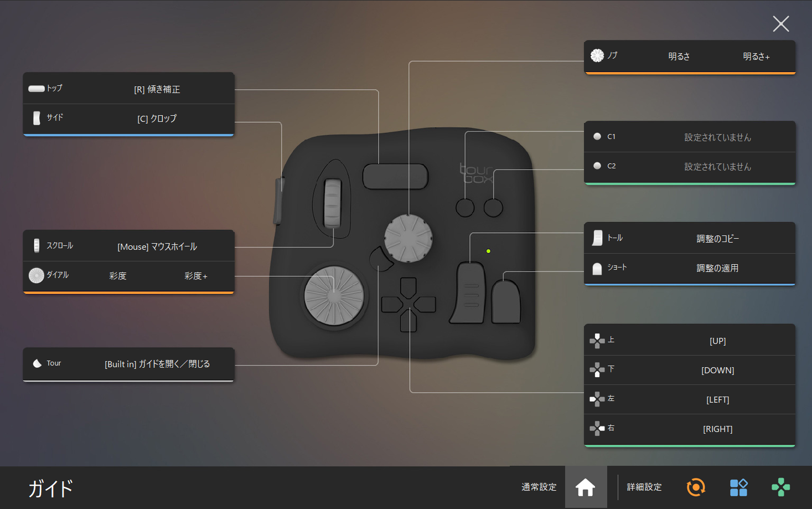The width and height of the screenshot is (812, 509).
Task: Open the blue tiles panel icon
Action: 738,487
